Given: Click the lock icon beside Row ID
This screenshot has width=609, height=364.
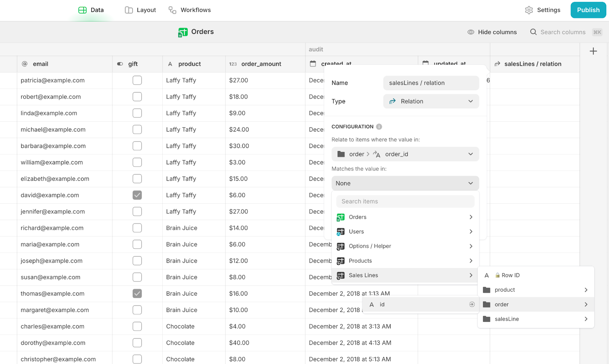Looking at the screenshot, I should 497,275.
